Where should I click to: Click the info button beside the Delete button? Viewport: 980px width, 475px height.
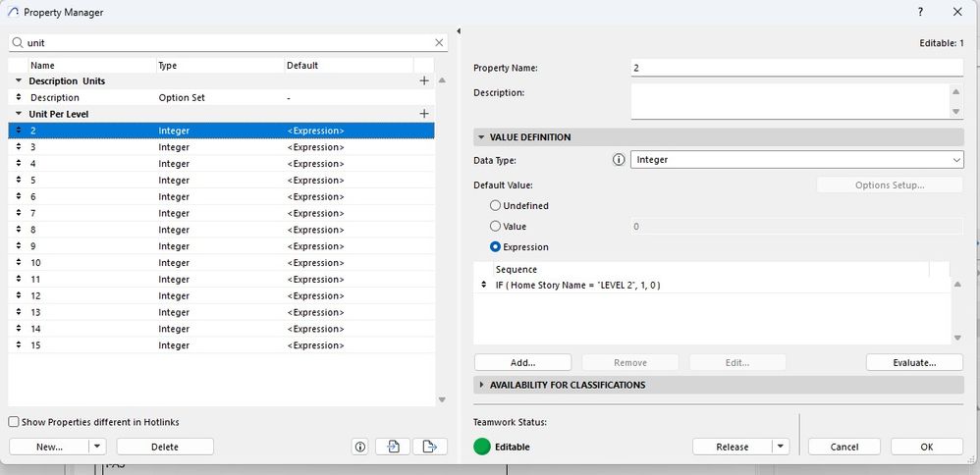pos(360,447)
